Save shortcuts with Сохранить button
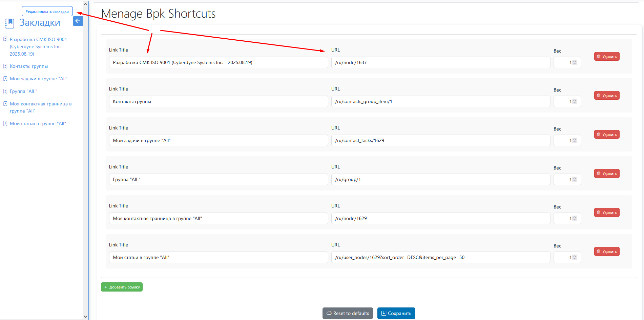The width and height of the screenshot is (644, 320). 396,313
